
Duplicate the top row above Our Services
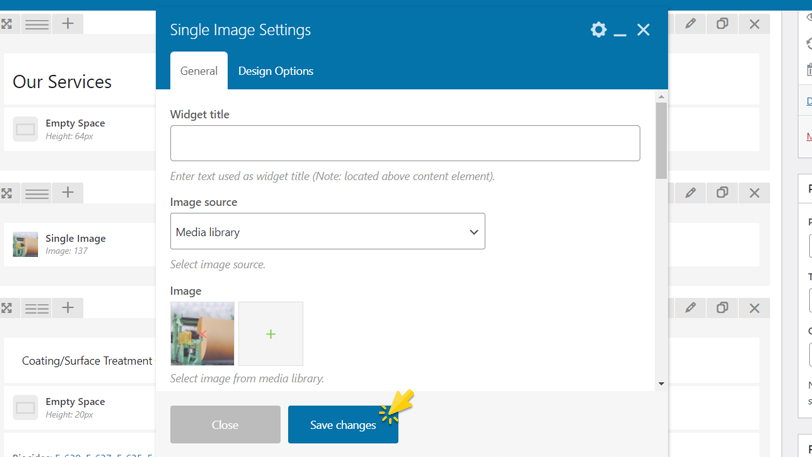pos(722,24)
